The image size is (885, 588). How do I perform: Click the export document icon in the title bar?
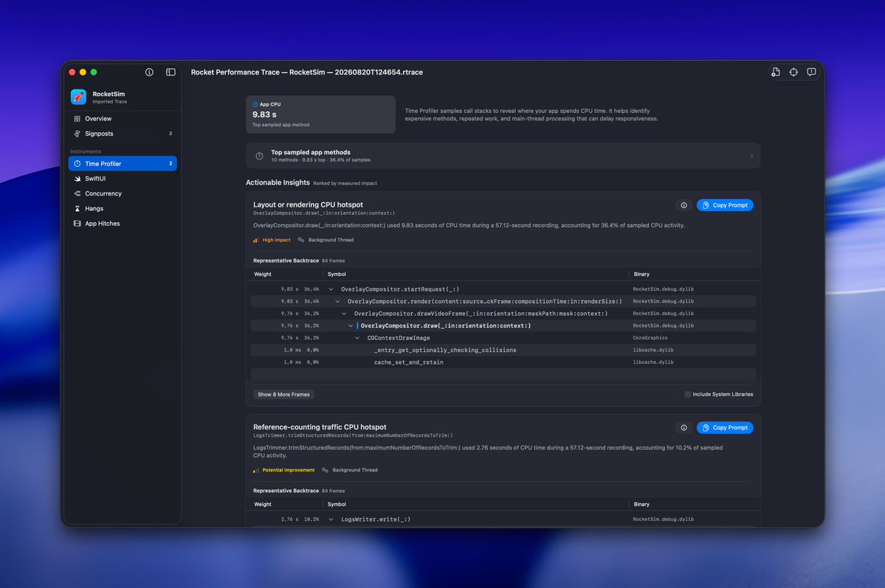point(776,72)
